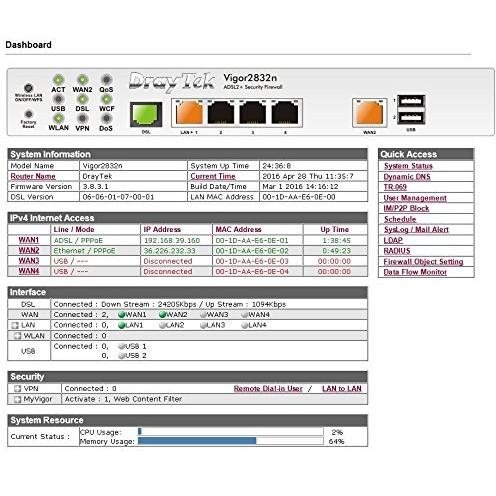Click the WCF LED indicator
496x496 pixels.
[106, 99]
